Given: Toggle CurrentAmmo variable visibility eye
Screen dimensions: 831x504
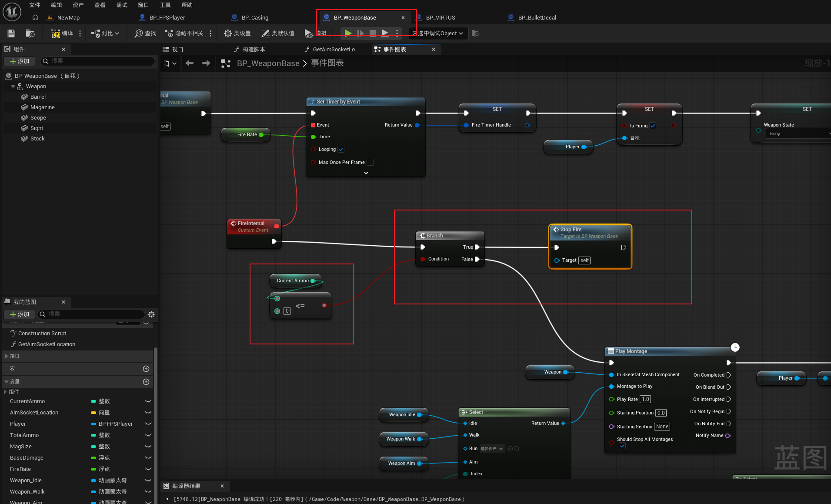Looking at the screenshot, I should (148, 401).
